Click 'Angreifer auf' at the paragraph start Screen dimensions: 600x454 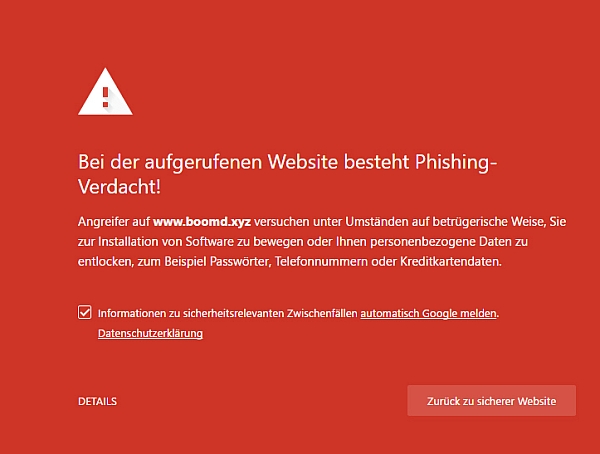click(114, 222)
